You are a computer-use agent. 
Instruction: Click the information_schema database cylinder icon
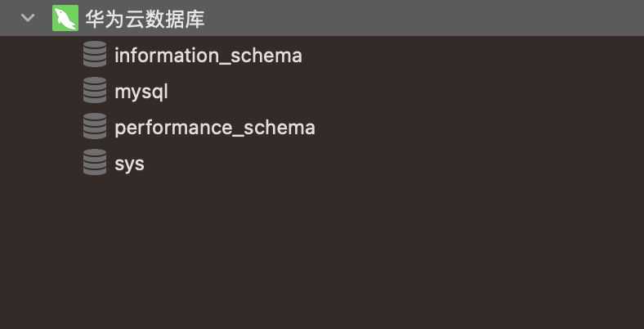click(95, 56)
